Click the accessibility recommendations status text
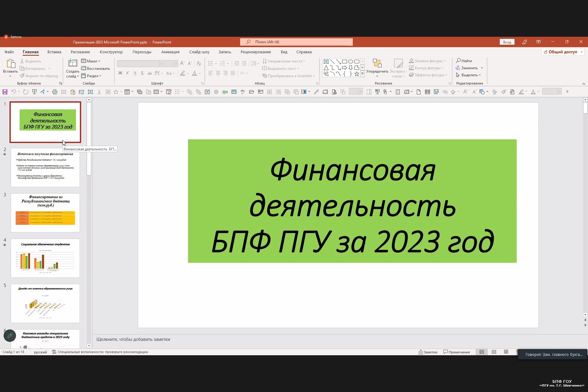This screenshot has width=588, height=392. pyautogui.click(x=100, y=352)
